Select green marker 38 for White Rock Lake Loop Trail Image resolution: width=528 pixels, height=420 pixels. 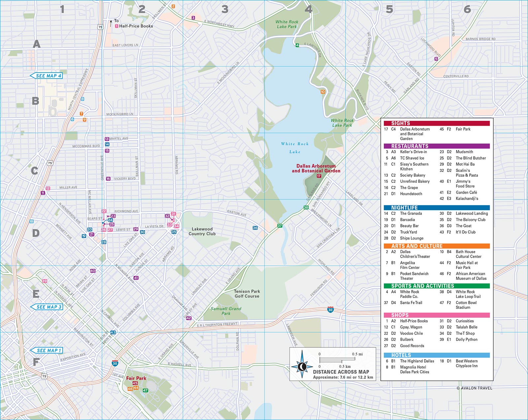point(306,207)
